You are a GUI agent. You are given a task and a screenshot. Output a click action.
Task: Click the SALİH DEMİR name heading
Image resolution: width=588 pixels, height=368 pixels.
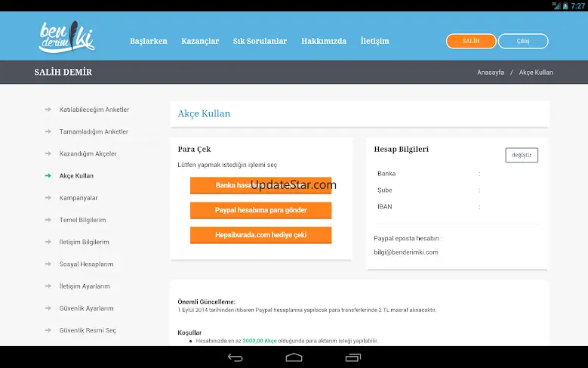63,72
